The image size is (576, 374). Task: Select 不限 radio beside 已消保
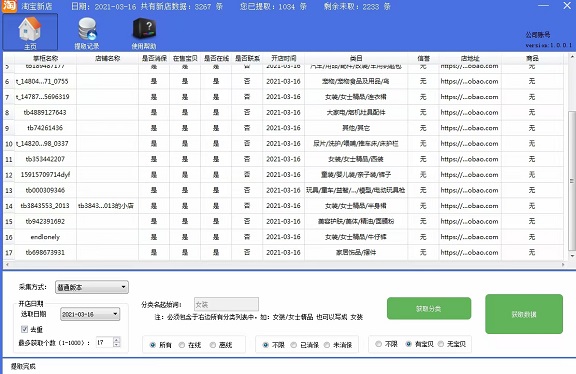266,345
